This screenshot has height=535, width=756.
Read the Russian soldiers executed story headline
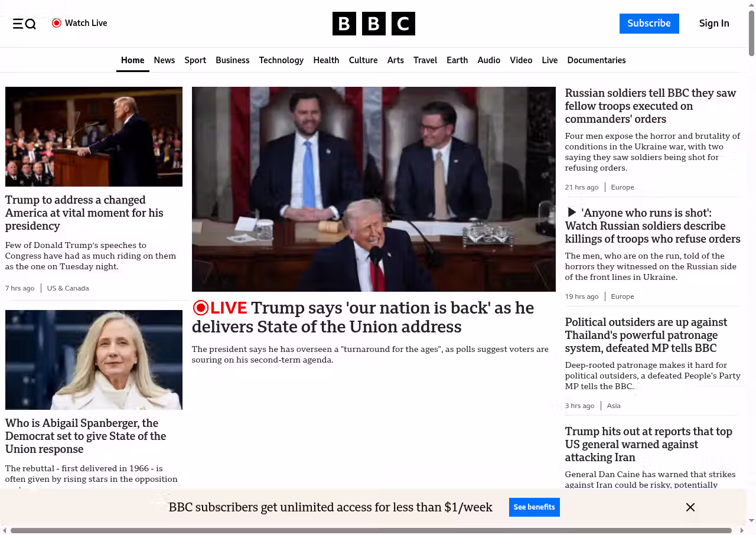(651, 106)
